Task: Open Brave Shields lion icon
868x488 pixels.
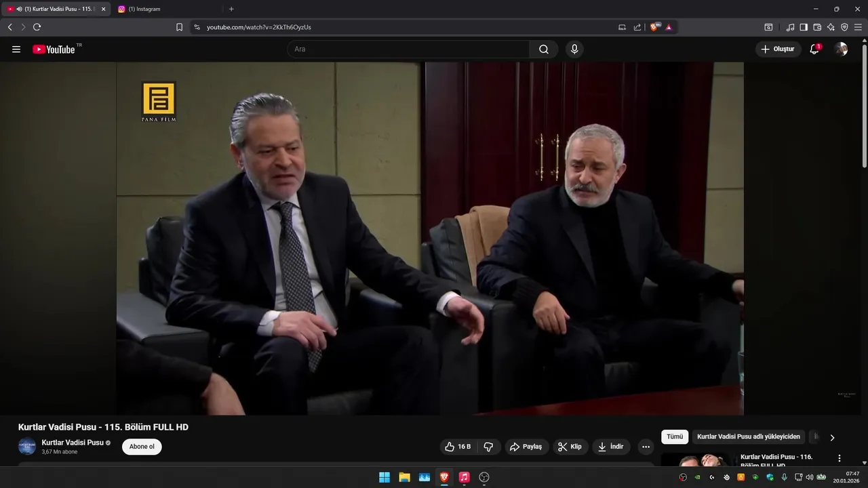Action: click(654, 27)
